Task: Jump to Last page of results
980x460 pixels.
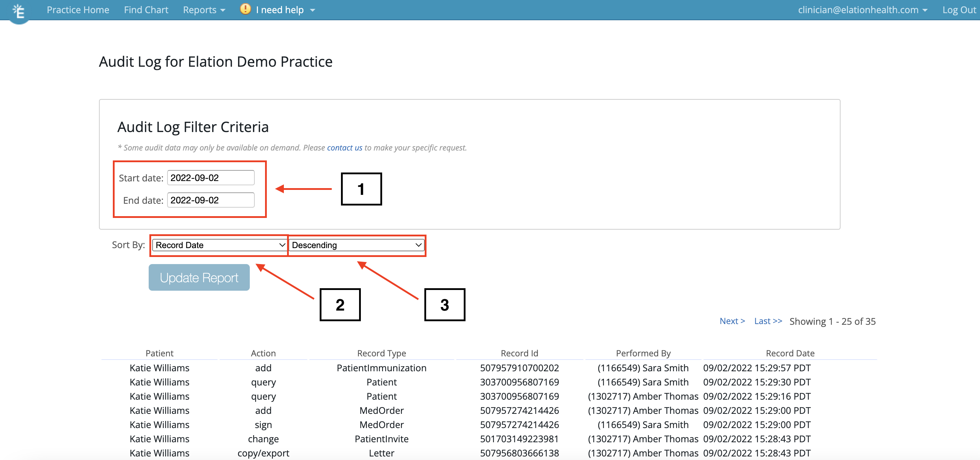Action: tap(768, 321)
